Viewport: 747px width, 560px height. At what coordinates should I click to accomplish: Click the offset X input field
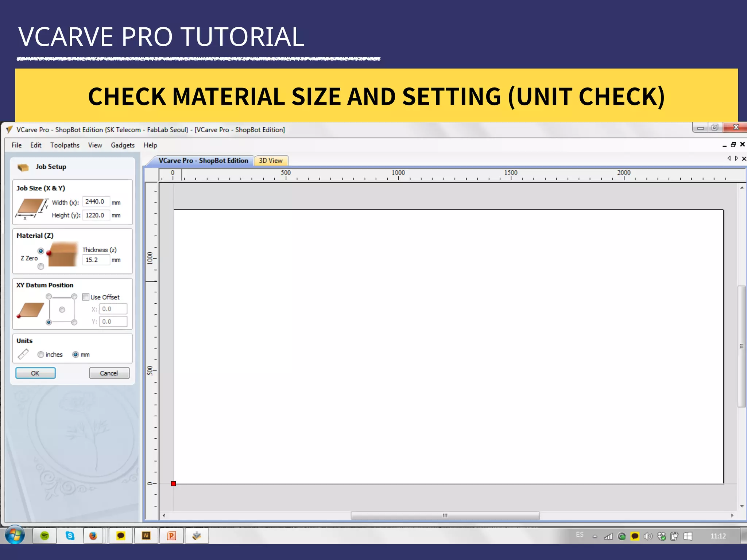pyautogui.click(x=113, y=309)
